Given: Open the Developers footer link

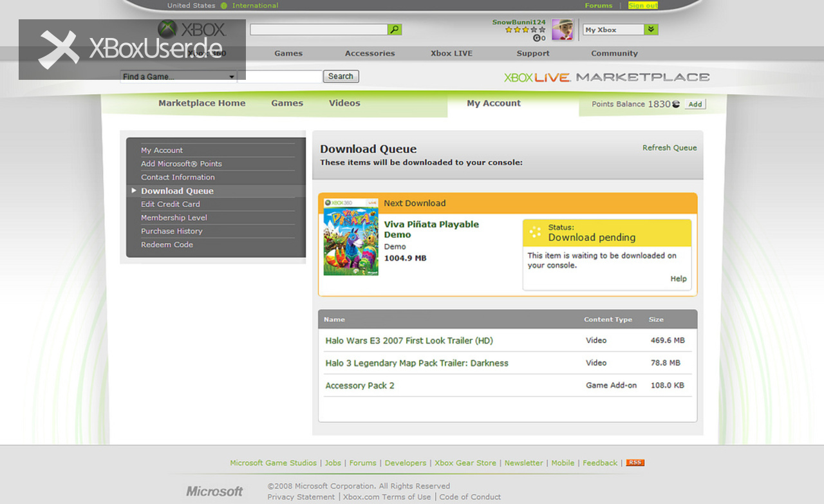Looking at the screenshot, I should point(406,463).
